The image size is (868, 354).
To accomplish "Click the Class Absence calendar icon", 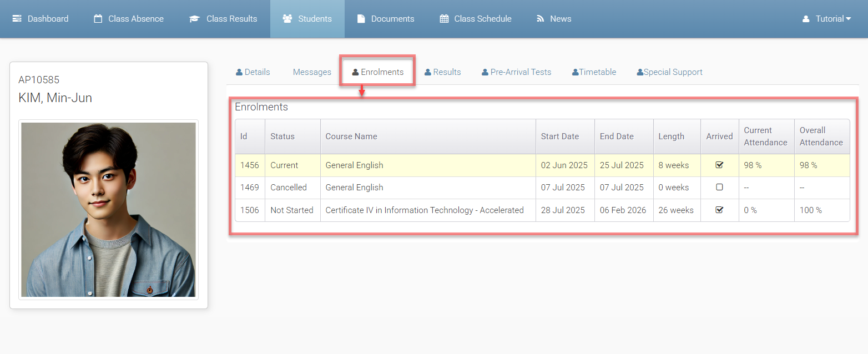I will [98, 19].
